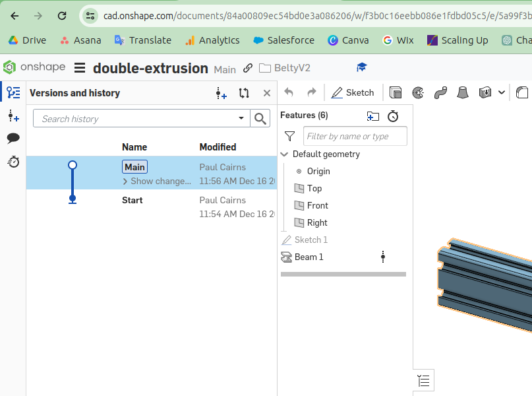Select the Extrude tool
532x396 pixels.
point(396,92)
